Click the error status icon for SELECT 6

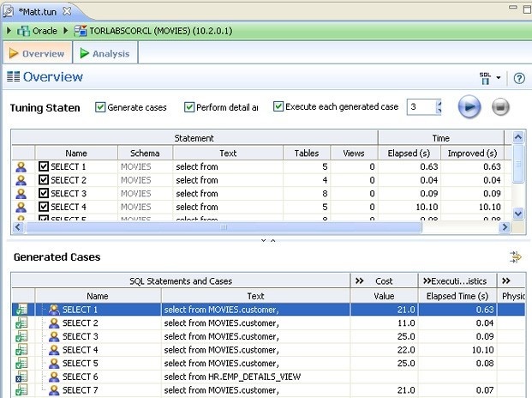(21, 377)
